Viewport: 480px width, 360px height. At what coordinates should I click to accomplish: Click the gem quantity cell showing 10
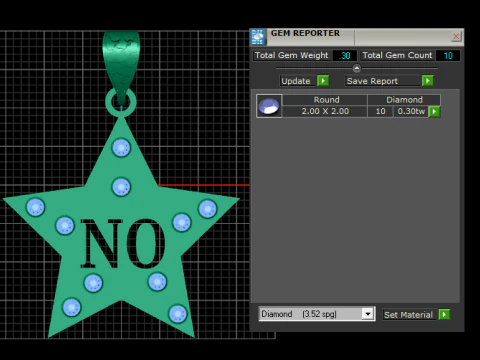380,111
